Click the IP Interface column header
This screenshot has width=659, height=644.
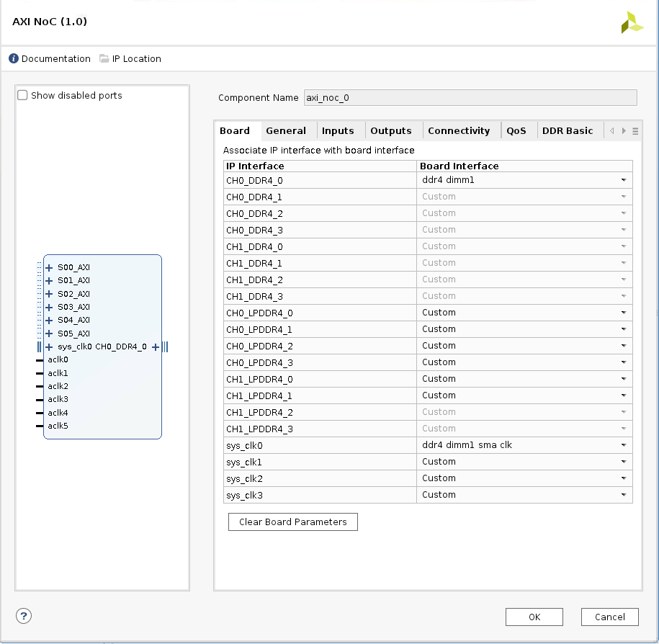(x=320, y=166)
